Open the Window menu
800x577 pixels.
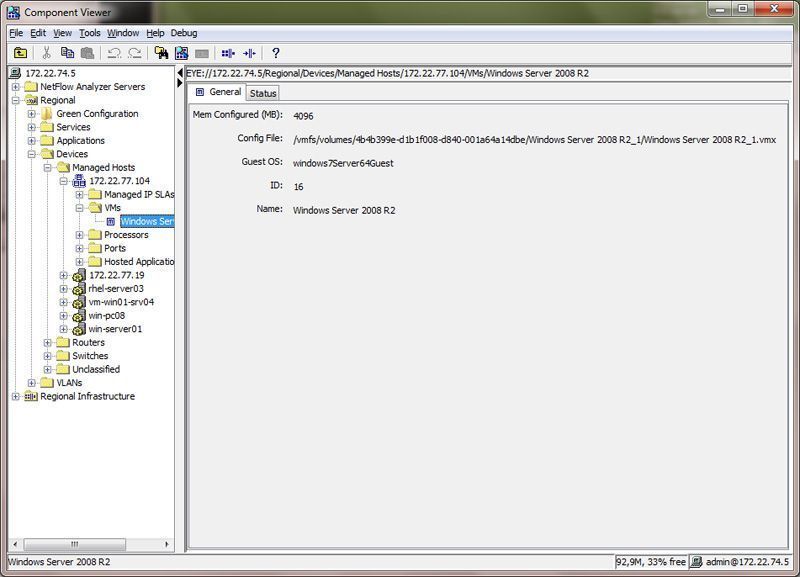pyautogui.click(x=123, y=33)
